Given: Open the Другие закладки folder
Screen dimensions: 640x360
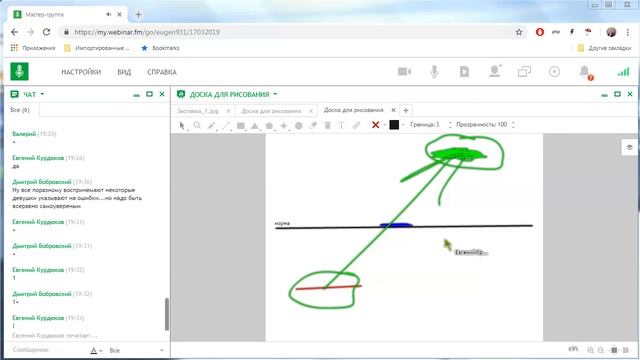Looking at the screenshot, I should tap(604, 48).
